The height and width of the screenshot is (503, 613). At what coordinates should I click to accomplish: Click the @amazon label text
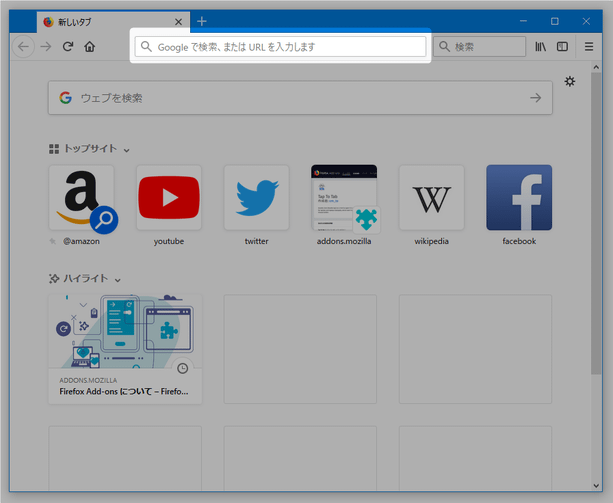pyautogui.click(x=81, y=241)
